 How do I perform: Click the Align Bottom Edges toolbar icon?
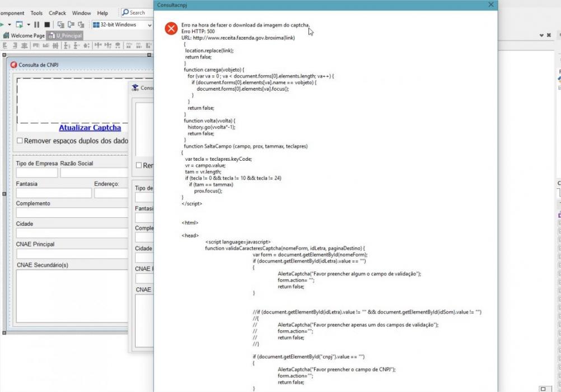46,45
